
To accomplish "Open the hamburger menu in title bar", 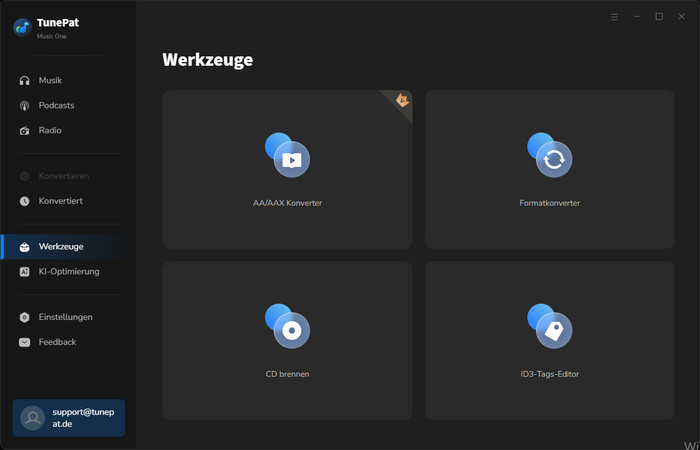I will pyautogui.click(x=614, y=17).
